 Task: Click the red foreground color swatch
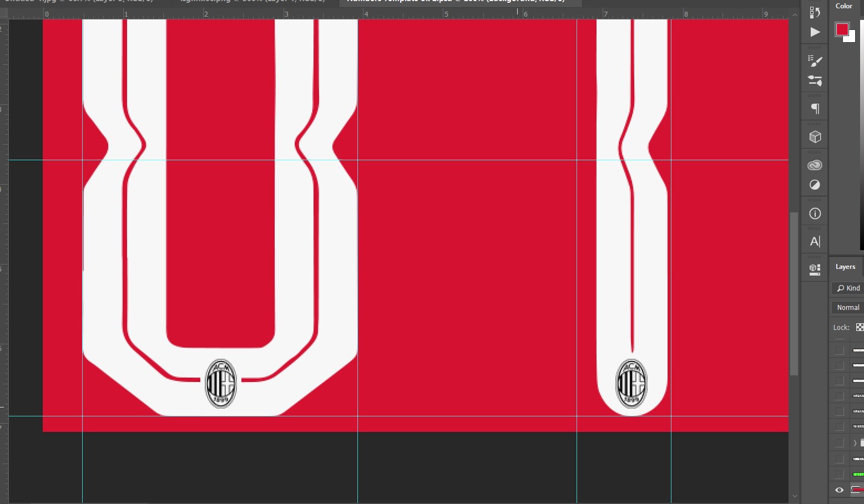842,29
